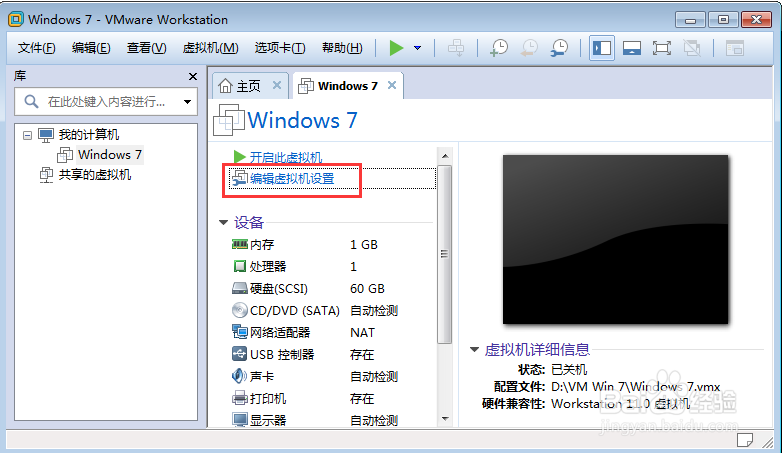Click the CD/DVD (SATA) disc icon
This screenshot has height=453, width=782.
pos(239,310)
